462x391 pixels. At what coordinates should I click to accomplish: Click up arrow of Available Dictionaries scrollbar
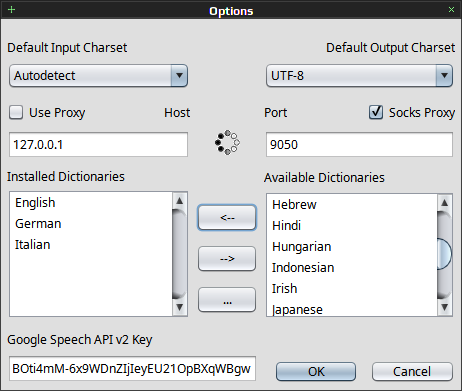pos(444,203)
